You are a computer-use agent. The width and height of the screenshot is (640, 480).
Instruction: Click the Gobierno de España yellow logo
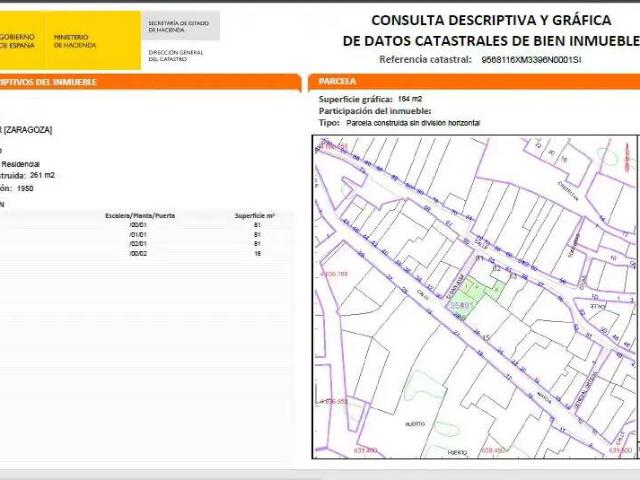(x=22, y=40)
